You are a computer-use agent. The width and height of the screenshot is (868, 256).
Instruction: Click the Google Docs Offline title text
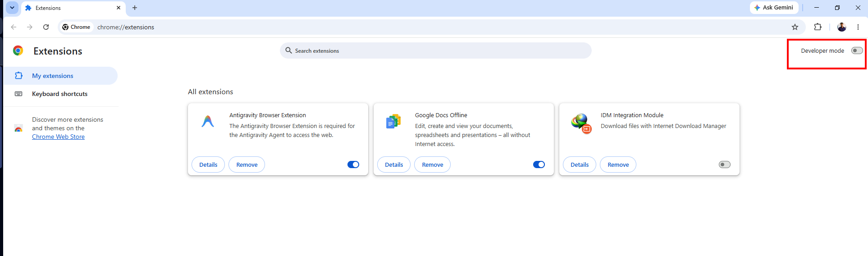click(x=441, y=115)
